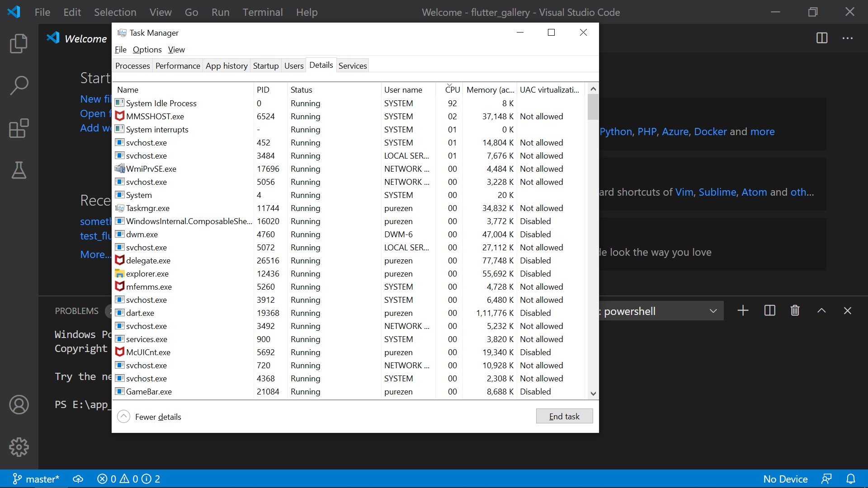Collapse Task Manager with Fewer details
Image resolution: width=868 pixels, height=488 pixels.
150,417
